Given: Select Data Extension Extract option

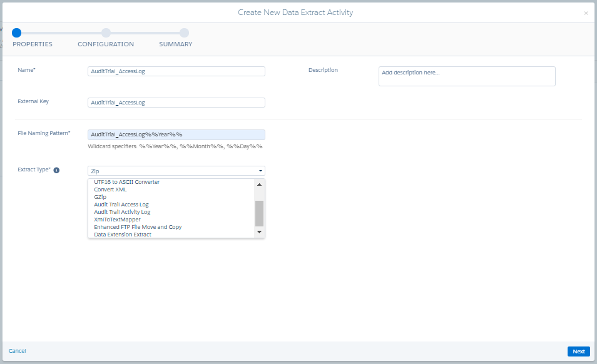Looking at the screenshot, I should pos(123,235).
